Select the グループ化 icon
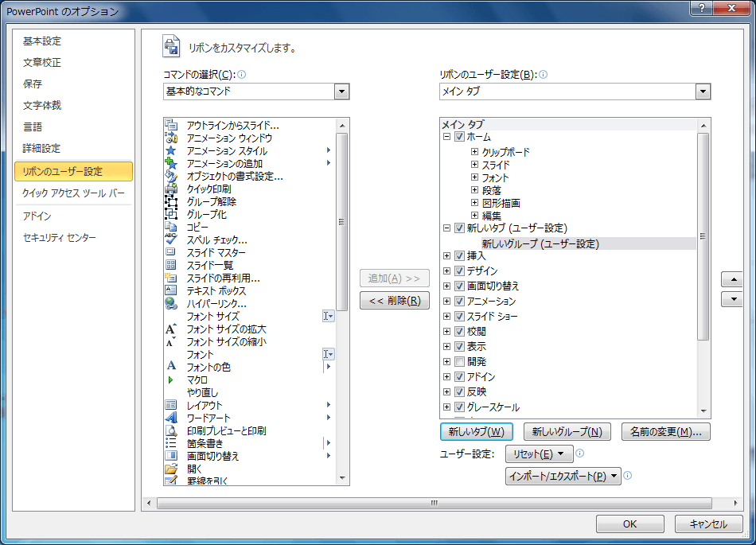 [171, 215]
